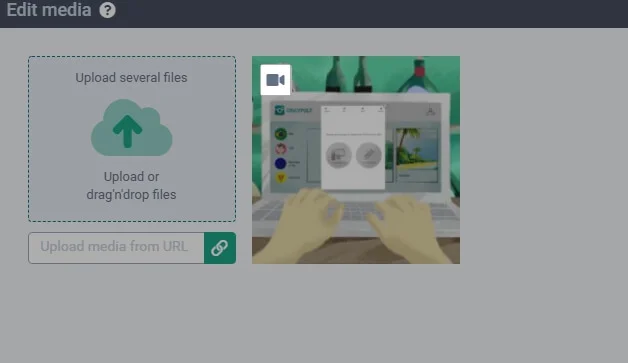Select the pink circular avatar in the thumbnail
Viewport: 628px width, 363px height.
tap(281, 149)
